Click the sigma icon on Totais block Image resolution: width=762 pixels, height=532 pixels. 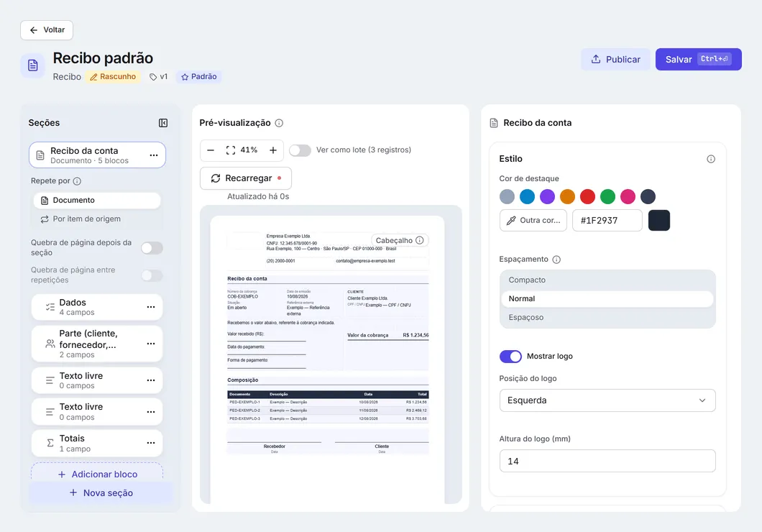click(x=50, y=443)
